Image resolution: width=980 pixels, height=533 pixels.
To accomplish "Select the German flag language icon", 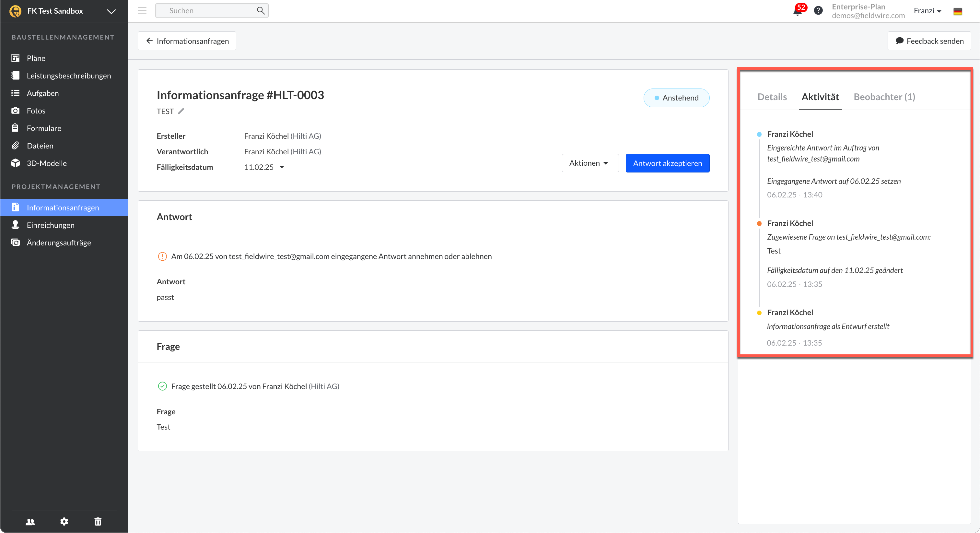I will [x=958, y=11].
